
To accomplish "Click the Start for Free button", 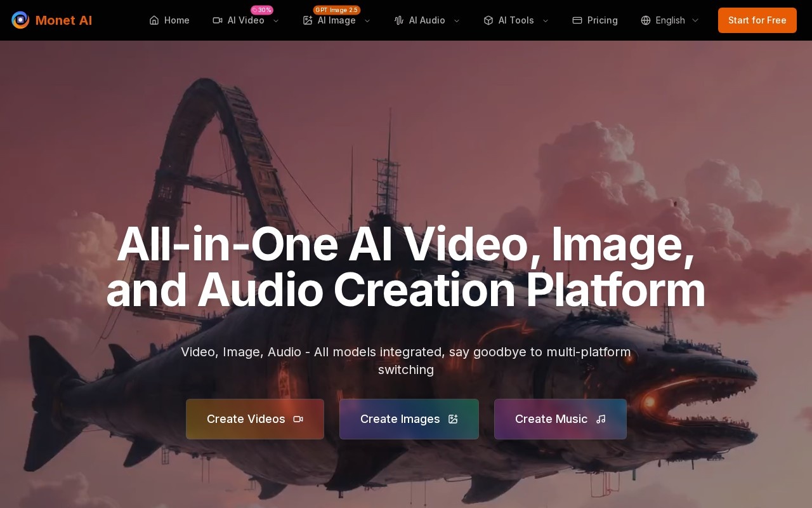I will (x=757, y=20).
